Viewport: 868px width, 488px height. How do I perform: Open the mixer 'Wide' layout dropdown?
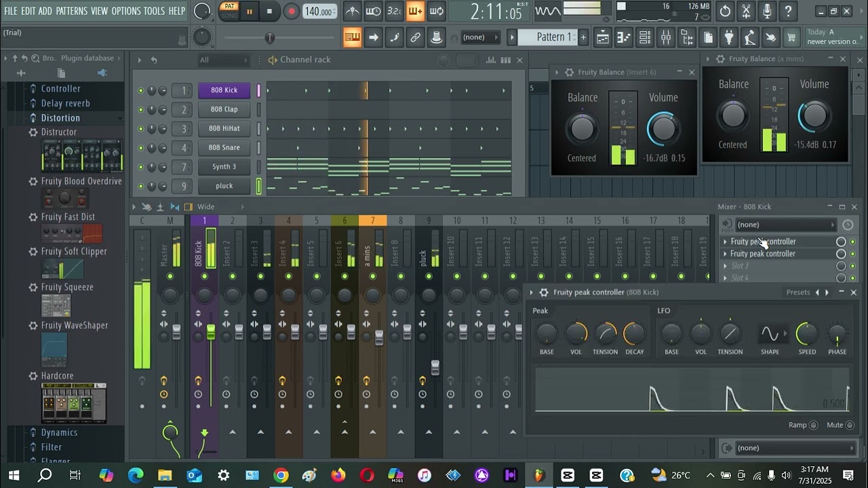point(206,207)
